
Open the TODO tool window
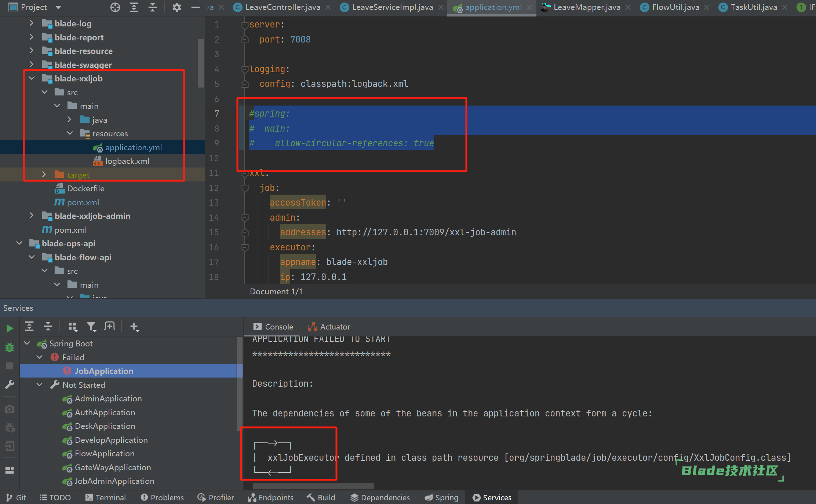tap(55, 497)
